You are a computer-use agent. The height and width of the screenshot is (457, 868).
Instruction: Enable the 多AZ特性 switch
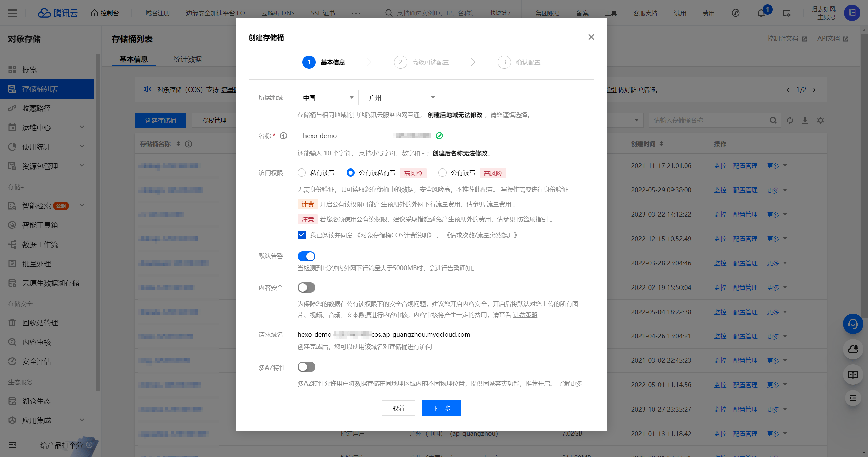click(306, 367)
